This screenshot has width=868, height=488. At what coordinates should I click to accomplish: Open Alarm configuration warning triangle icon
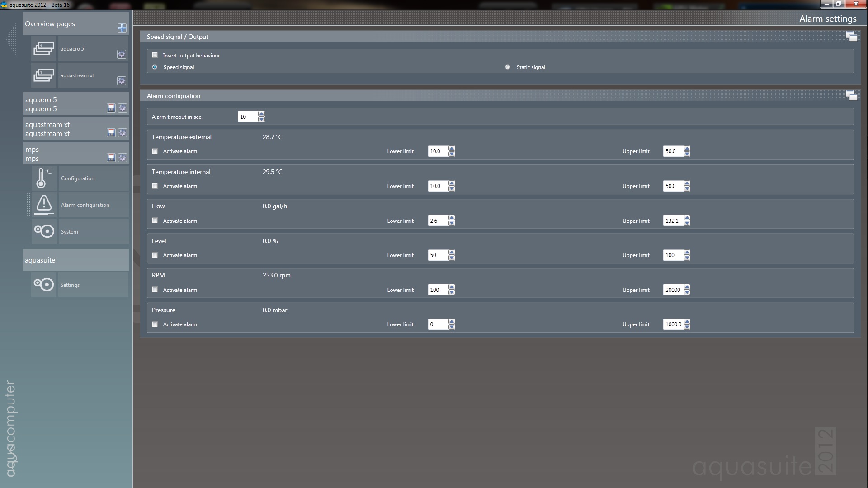[44, 205]
